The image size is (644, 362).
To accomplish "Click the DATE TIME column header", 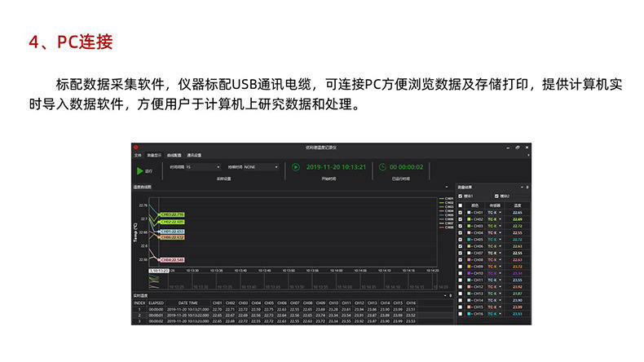I will [188, 302].
